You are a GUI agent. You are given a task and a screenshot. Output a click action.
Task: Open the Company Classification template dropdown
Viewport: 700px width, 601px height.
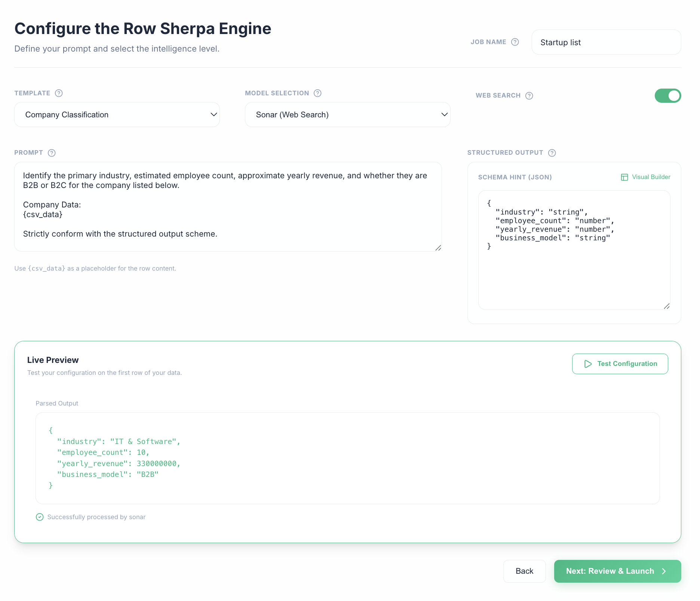(x=117, y=115)
